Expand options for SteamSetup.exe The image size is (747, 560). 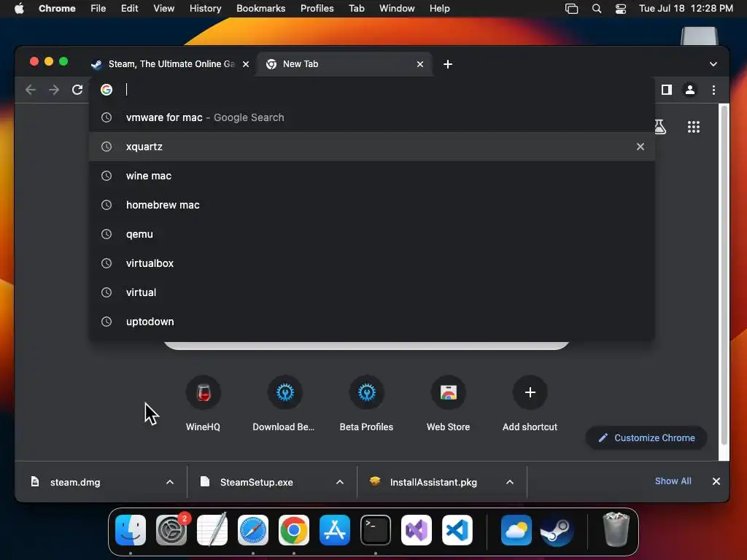click(340, 482)
